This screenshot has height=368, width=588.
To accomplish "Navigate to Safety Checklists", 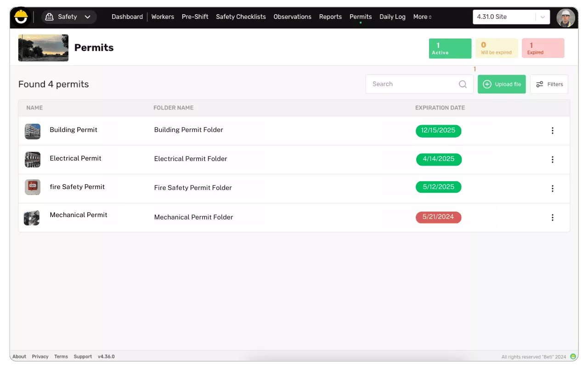I will (241, 17).
